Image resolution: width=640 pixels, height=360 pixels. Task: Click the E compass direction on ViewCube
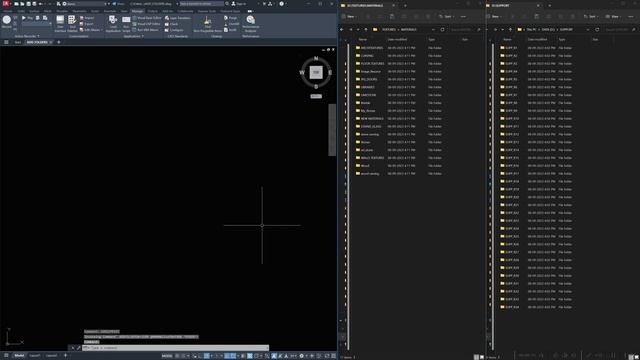click(330, 72)
